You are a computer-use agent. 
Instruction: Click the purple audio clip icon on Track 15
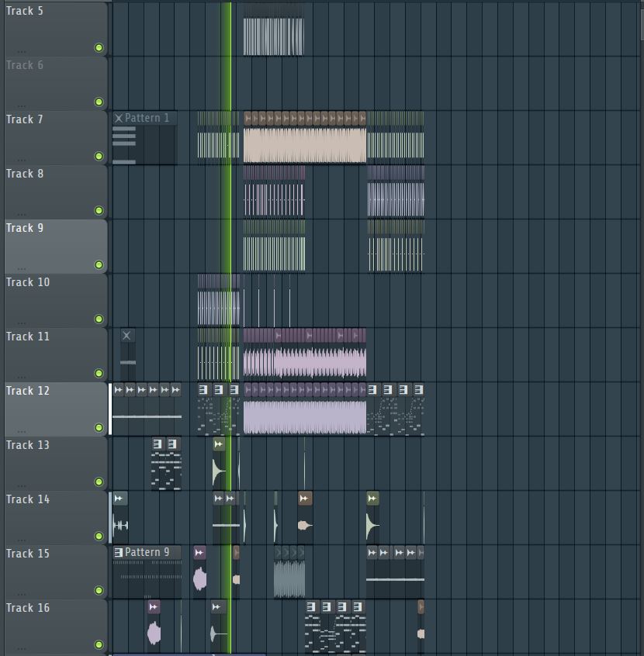[x=199, y=553]
